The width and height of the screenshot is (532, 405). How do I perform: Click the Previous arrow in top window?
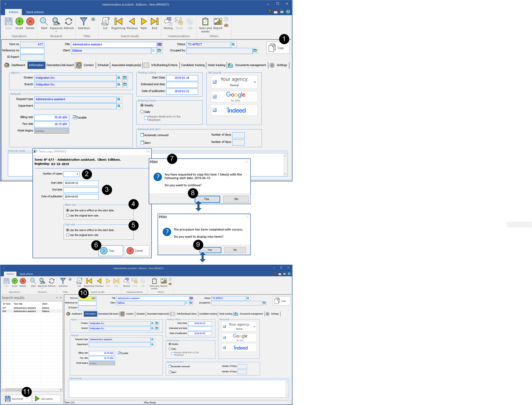click(132, 22)
